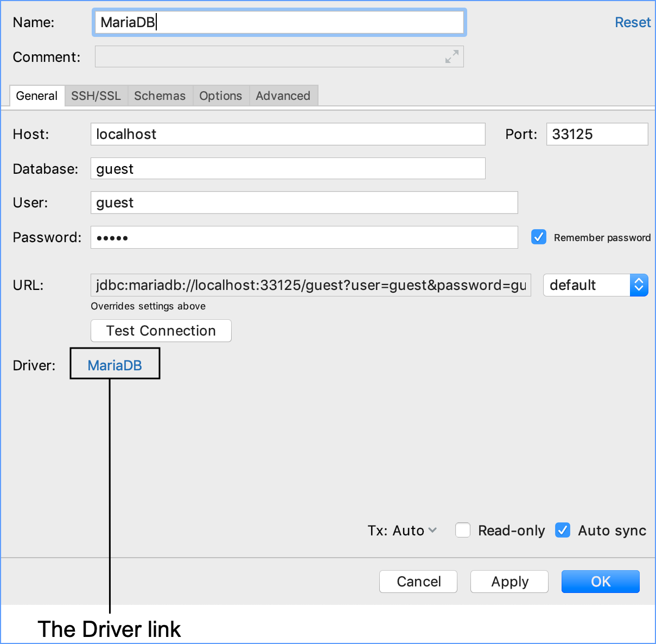The height and width of the screenshot is (644, 656).
Task: Click the Database field
Action: click(288, 168)
